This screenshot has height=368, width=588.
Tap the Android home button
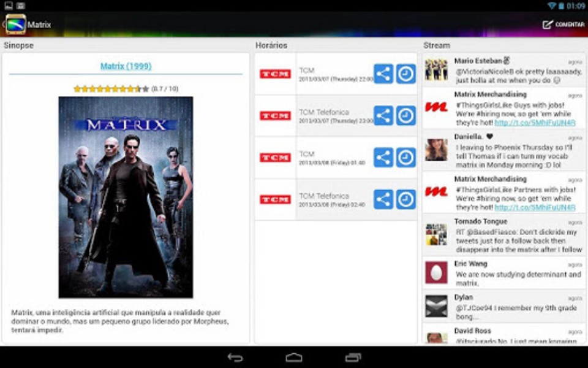tap(294, 357)
